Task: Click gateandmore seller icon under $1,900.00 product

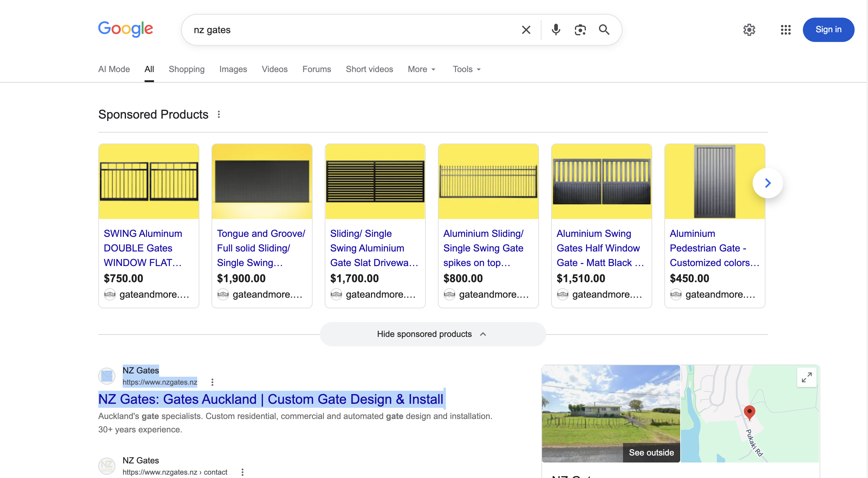Action: (x=223, y=294)
